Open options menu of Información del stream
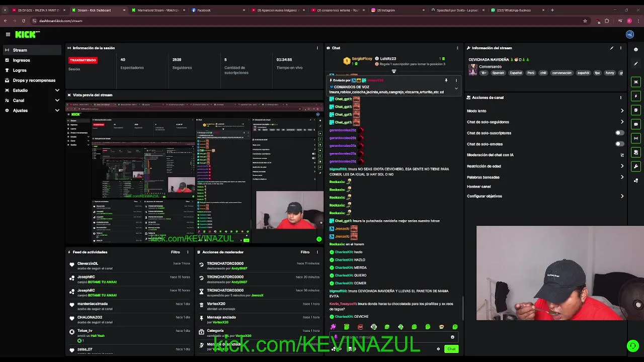 620,48
